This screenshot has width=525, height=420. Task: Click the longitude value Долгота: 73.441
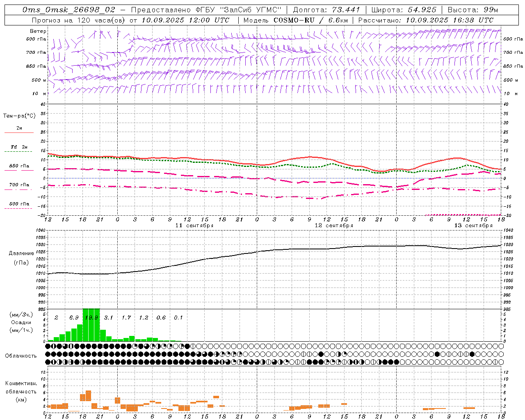(x=326, y=10)
